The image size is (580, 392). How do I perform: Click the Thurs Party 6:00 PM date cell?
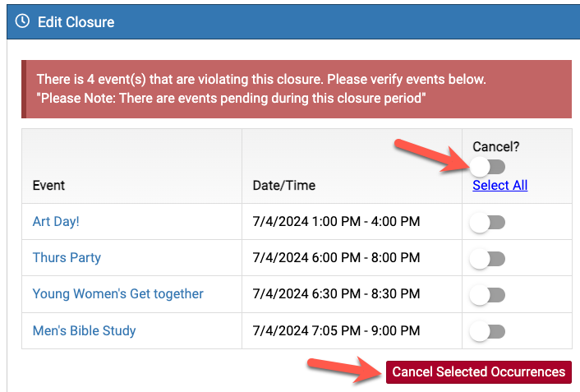click(x=336, y=258)
